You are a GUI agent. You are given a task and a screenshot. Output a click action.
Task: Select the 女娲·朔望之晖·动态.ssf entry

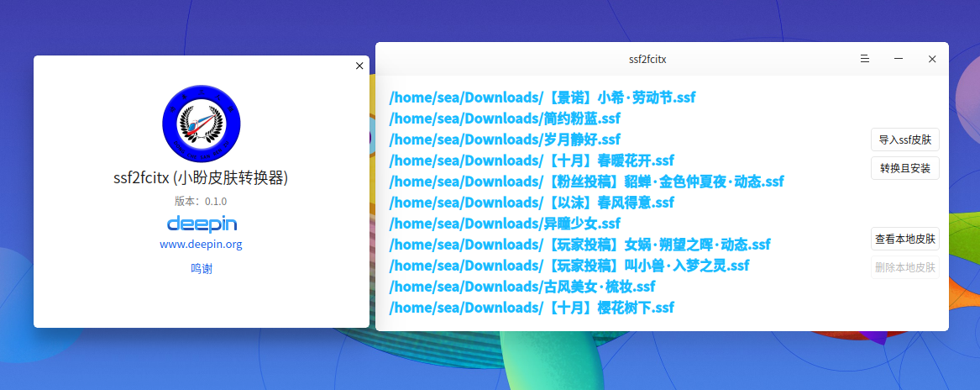click(579, 244)
